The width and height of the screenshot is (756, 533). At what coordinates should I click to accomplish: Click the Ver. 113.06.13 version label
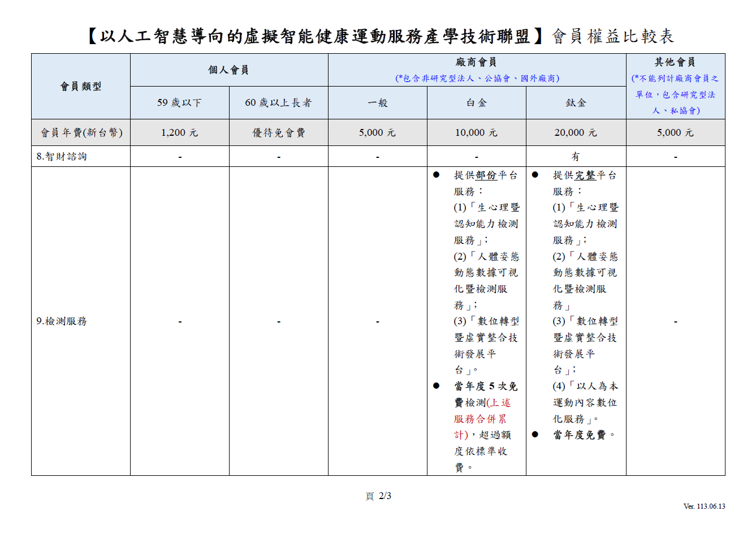click(x=704, y=506)
